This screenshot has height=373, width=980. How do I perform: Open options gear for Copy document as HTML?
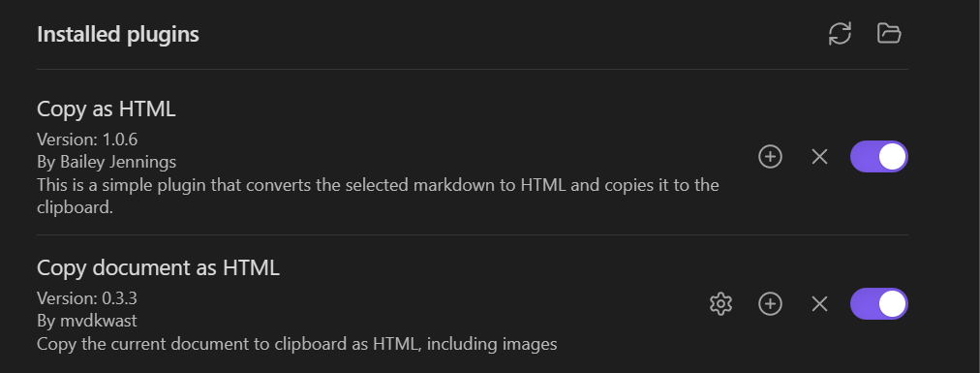tap(720, 303)
